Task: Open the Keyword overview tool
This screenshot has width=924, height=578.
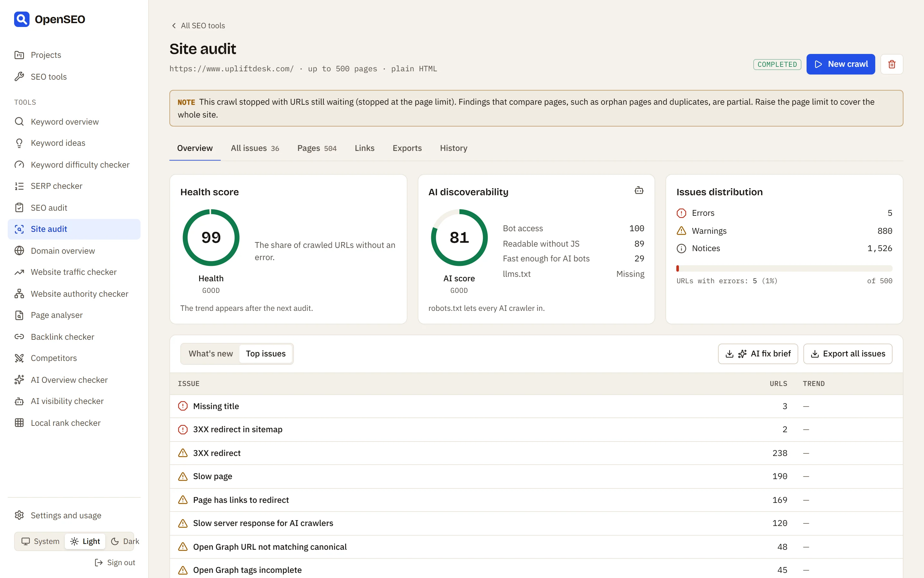Action: point(74,122)
